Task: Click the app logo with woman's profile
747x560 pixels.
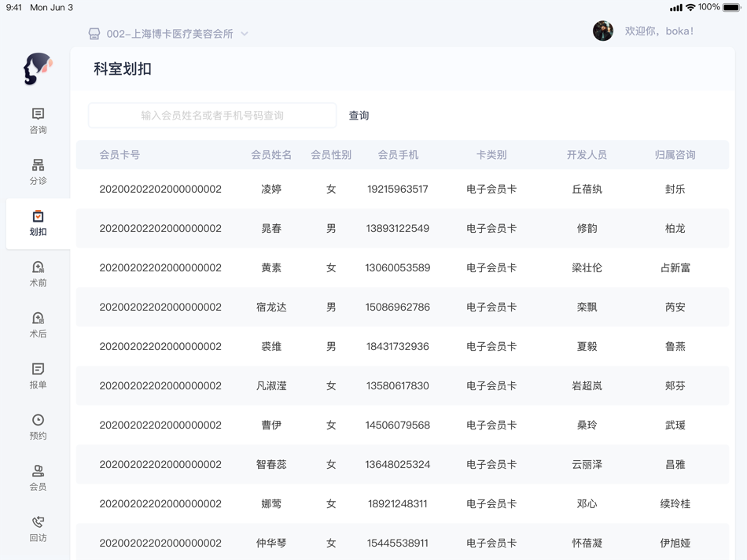Action: (38, 68)
